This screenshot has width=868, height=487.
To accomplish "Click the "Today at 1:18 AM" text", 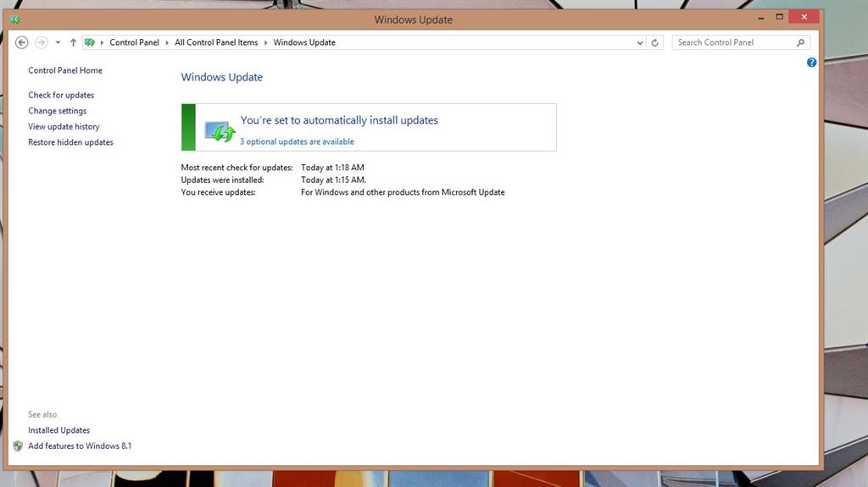I will [x=332, y=168].
